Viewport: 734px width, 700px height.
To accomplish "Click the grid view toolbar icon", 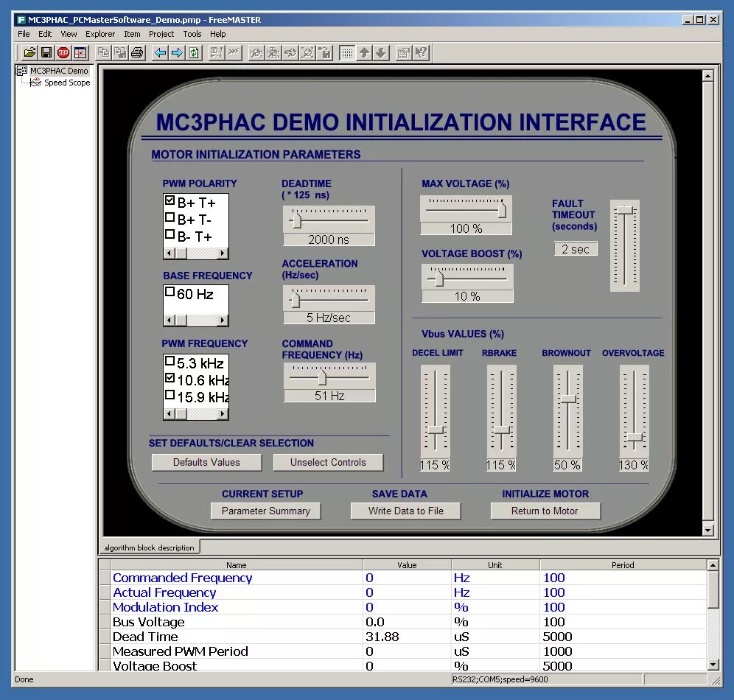I will (x=347, y=53).
